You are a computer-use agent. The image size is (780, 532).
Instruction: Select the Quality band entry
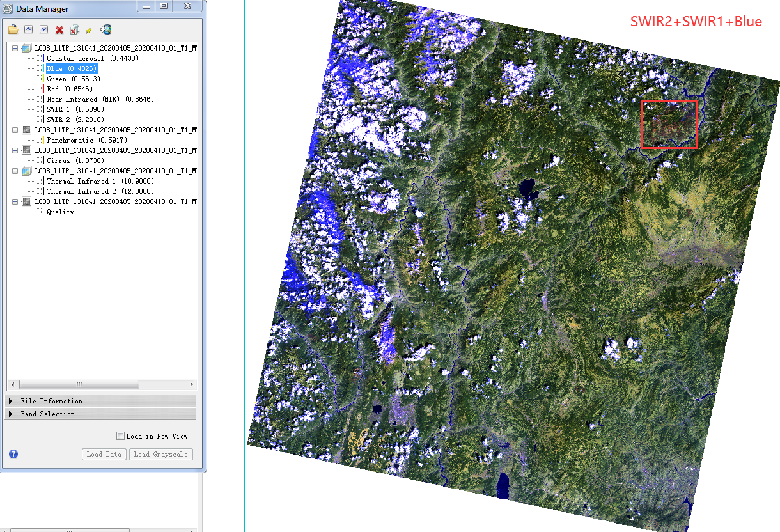60,212
